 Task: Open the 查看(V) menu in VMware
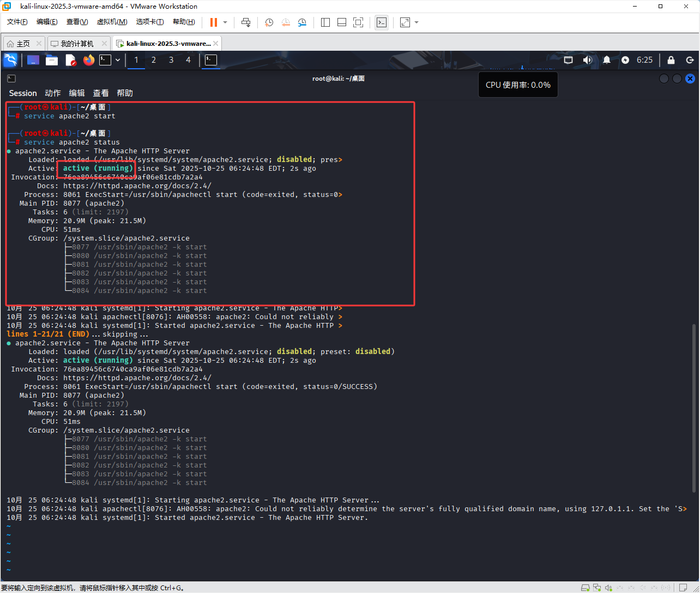click(77, 22)
